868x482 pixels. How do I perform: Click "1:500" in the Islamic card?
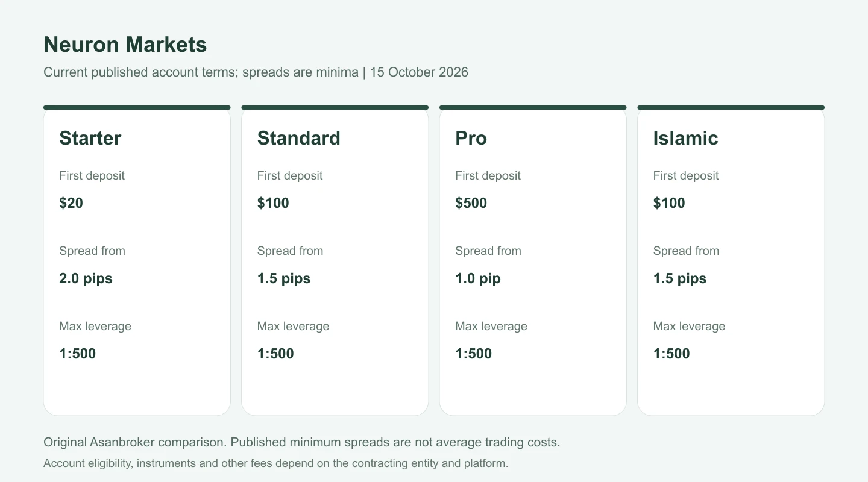coord(671,354)
